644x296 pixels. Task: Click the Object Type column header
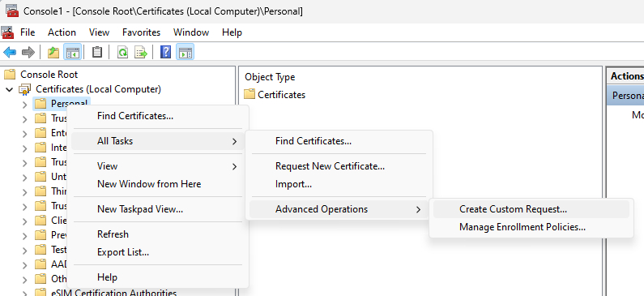[x=270, y=77]
